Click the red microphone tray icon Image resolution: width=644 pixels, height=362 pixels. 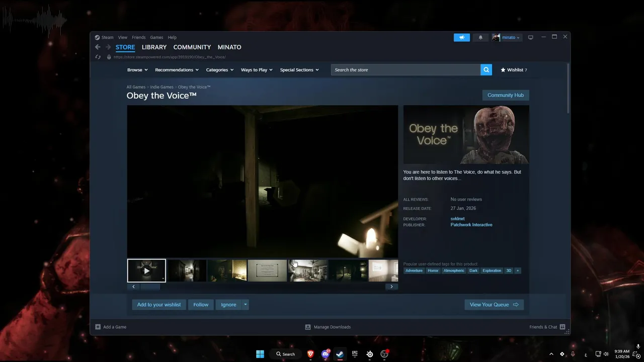(573, 354)
